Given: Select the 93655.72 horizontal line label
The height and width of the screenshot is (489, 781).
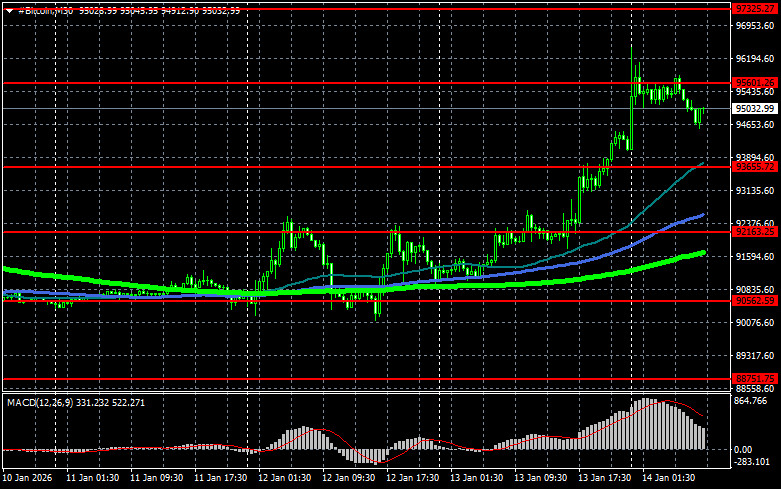Looking at the screenshot, I should (755, 167).
